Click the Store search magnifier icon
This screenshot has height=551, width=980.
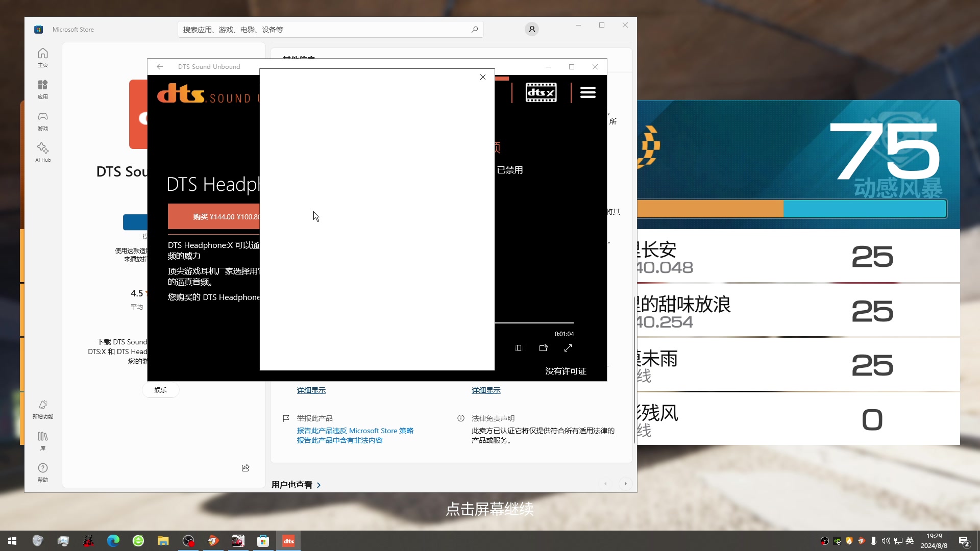(x=475, y=30)
